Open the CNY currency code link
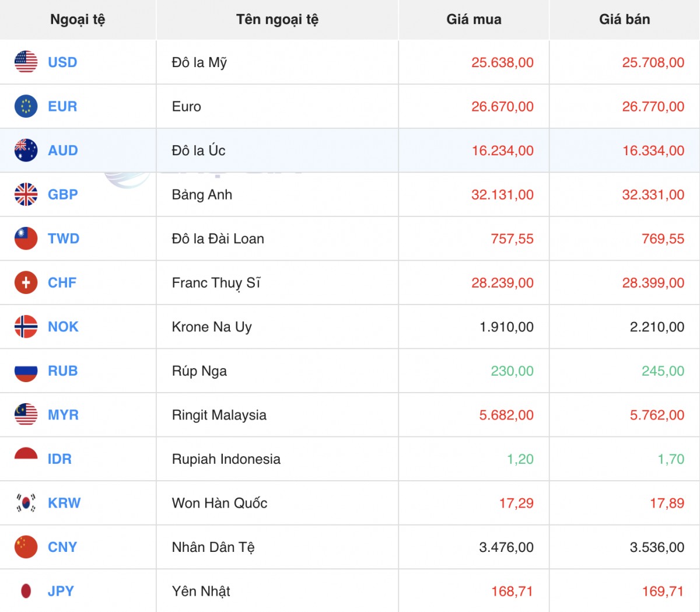700x612 pixels. [x=62, y=547]
